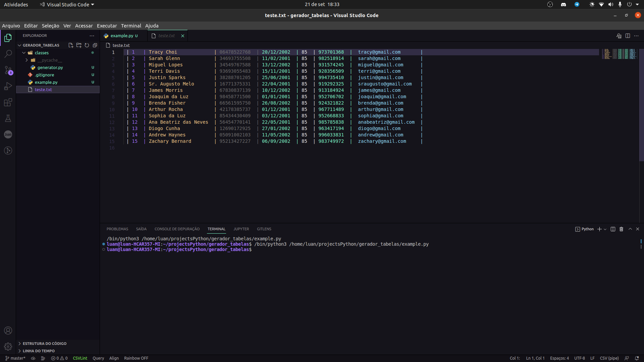The height and width of the screenshot is (362, 644).
Task: Click the editor vertical scrollbar
Action: click(x=641, y=105)
